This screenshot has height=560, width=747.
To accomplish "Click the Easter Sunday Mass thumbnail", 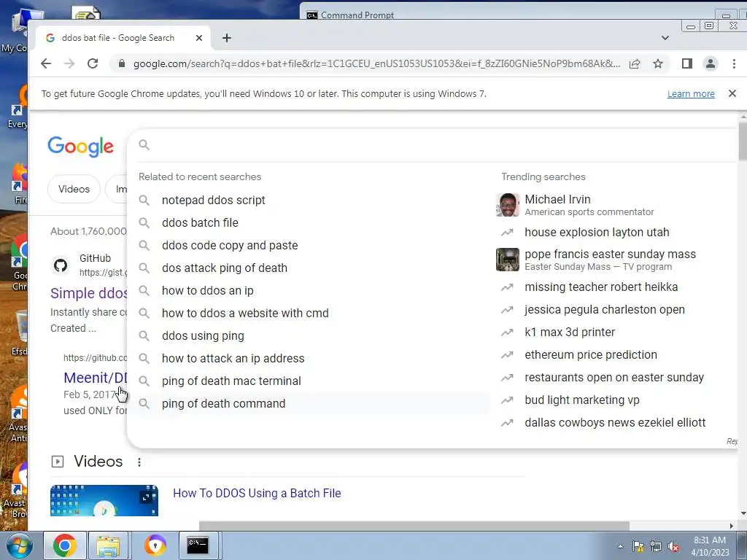I will (508, 260).
